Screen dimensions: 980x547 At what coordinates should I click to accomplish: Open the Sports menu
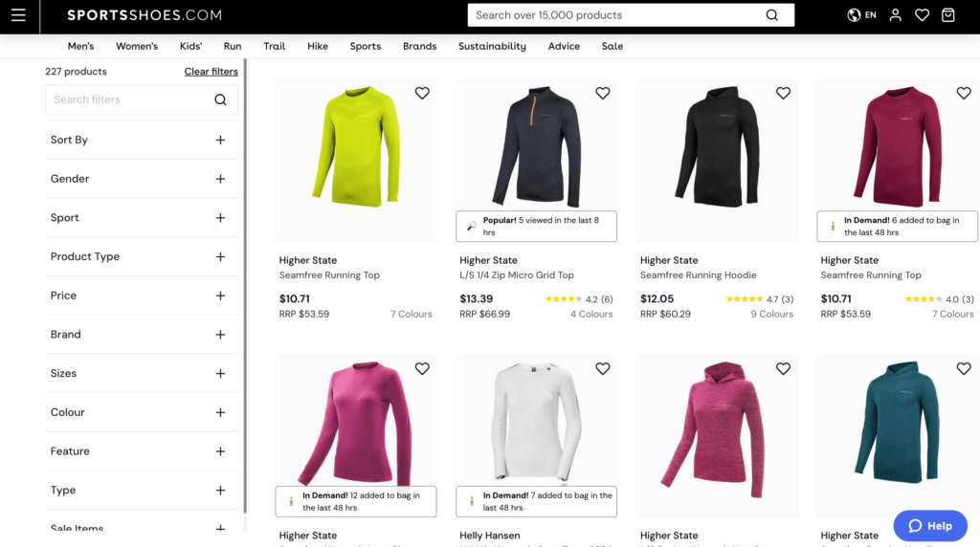point(365,46)
